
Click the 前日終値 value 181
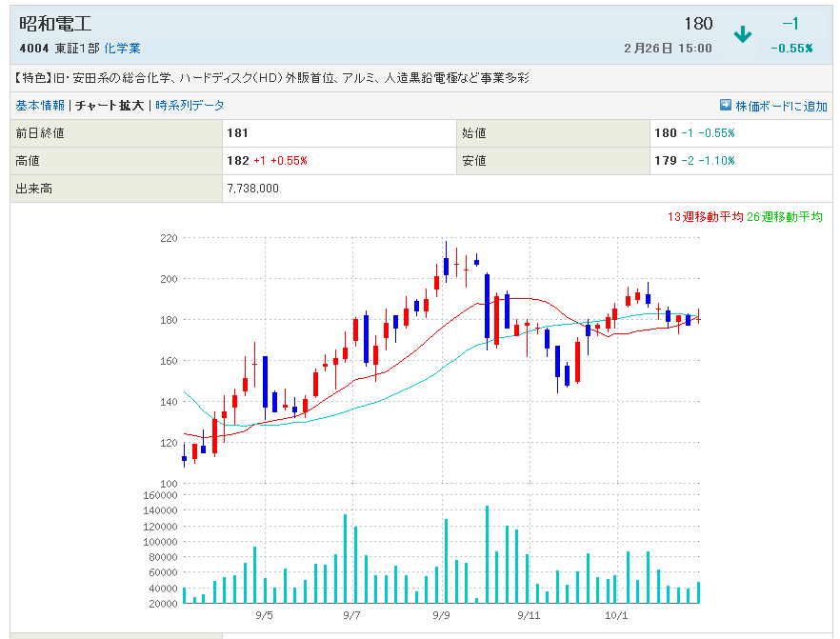(x=238, y=133)
